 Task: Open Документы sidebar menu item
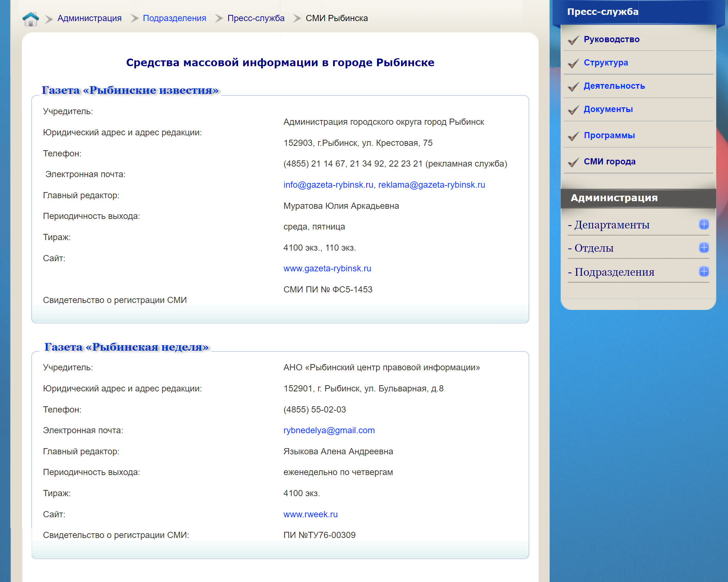(608, 109)
